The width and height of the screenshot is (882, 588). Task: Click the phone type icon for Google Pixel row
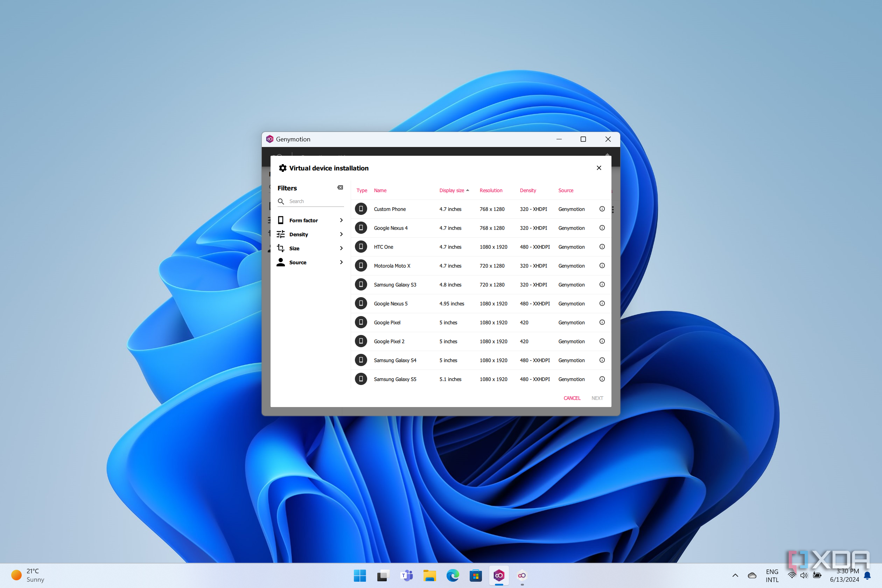(361, 322)
